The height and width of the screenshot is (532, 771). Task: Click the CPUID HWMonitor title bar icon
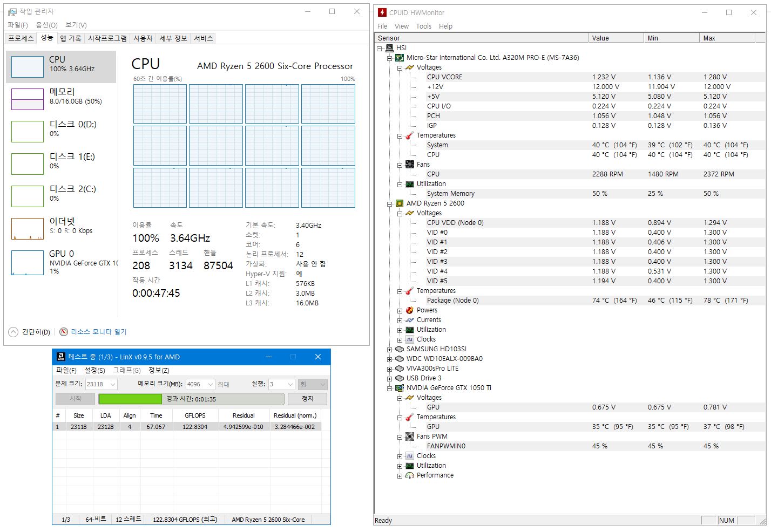click(x=382, y=12)
